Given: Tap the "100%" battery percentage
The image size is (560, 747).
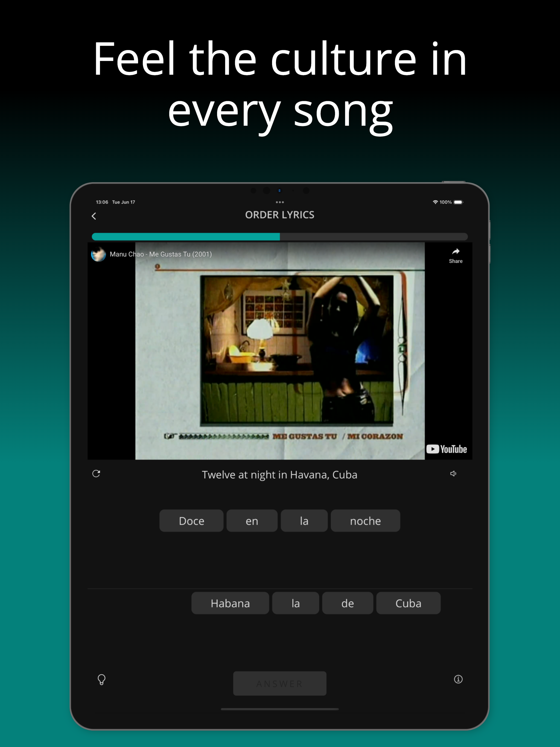Looking at the screenshot, I should pyautogui.click(x=445, y=202).
